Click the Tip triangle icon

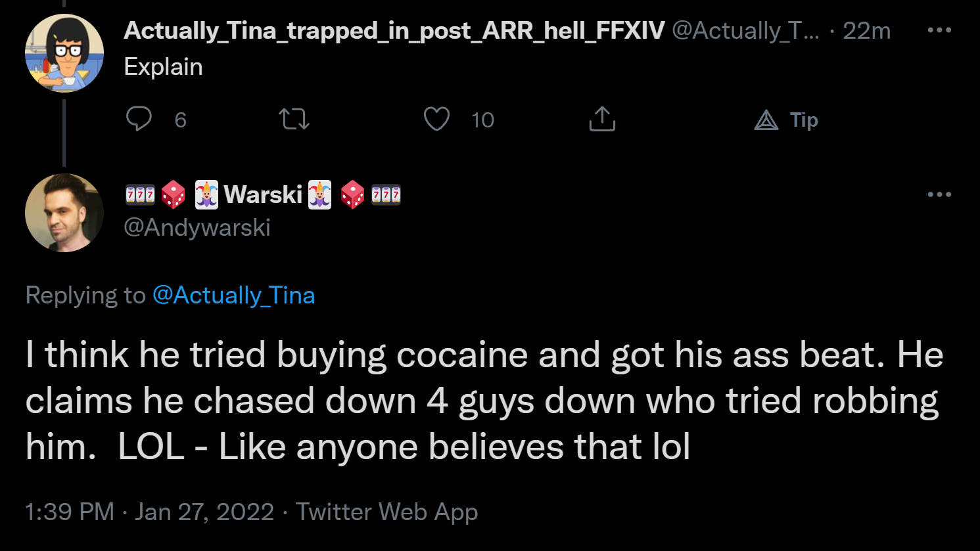766,120
